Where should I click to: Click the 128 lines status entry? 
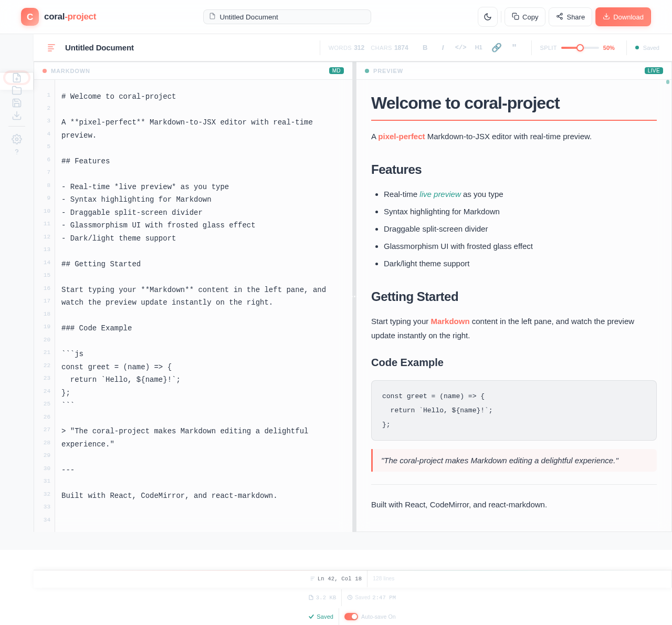tap(384, 579)
